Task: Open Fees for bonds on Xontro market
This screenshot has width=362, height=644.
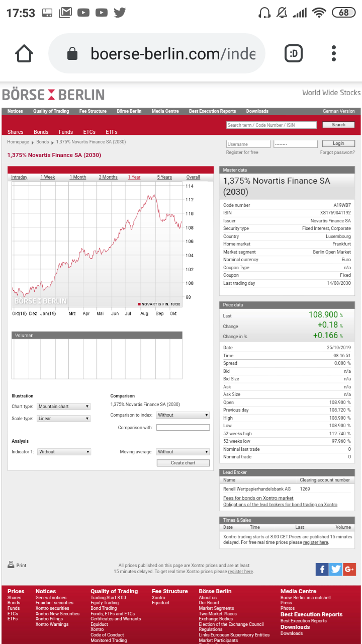Action: 258,498
